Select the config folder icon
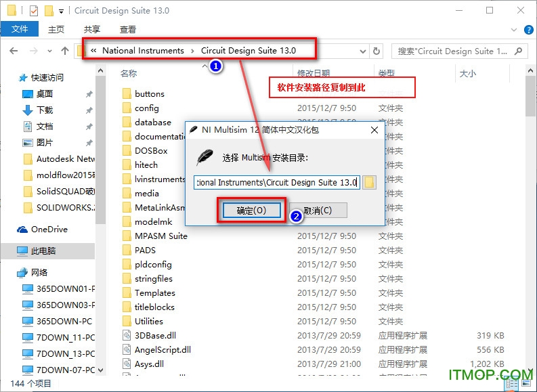 tap(127, 108)
